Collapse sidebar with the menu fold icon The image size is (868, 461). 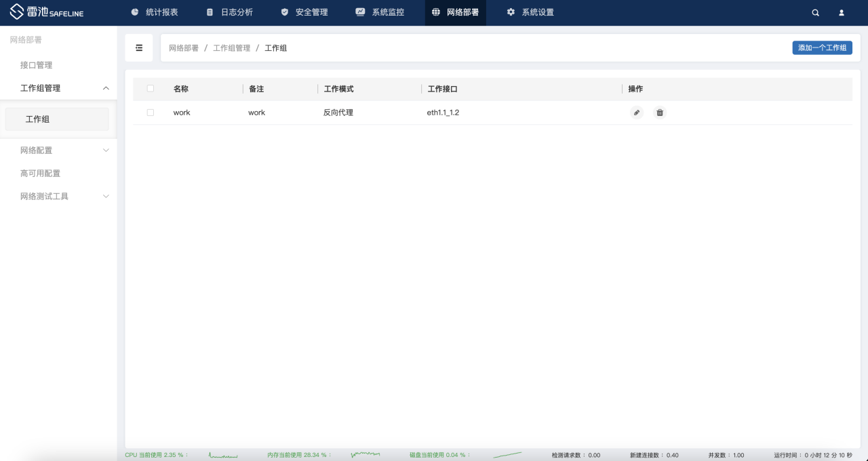[x=139, y=48]
